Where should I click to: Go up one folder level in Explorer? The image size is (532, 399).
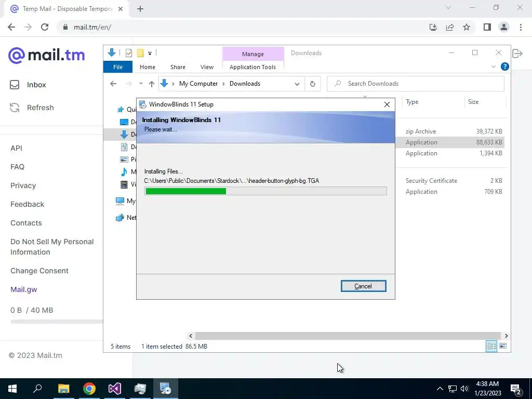[151, 84]
